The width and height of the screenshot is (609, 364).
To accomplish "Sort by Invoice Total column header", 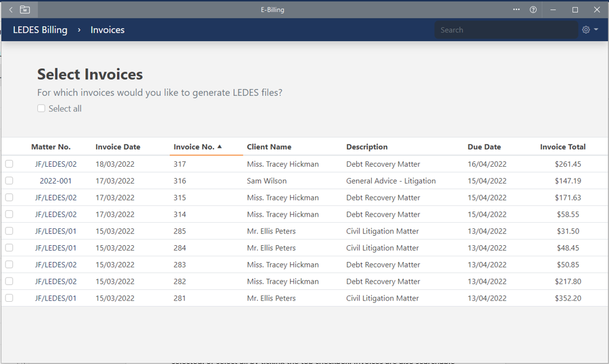I will tap(562, 147).
